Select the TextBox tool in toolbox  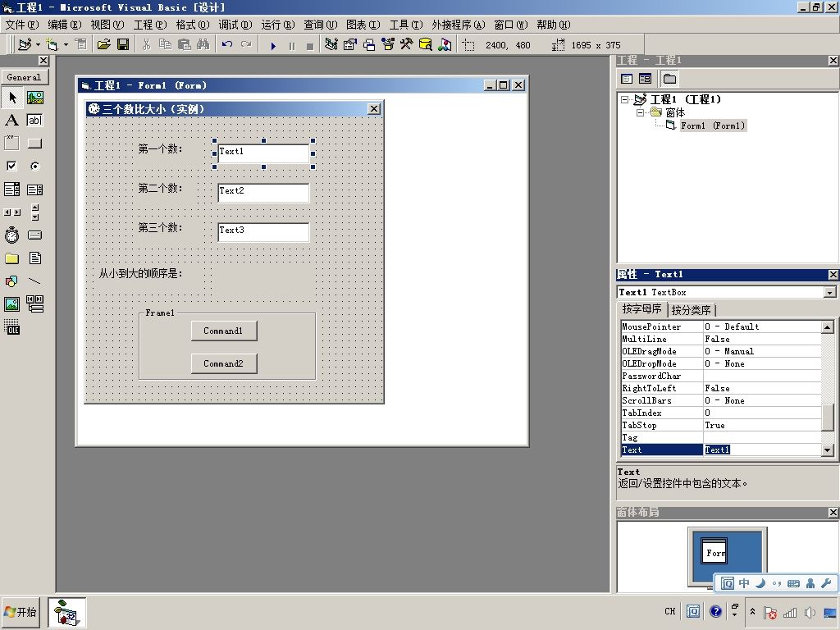tap(34, 120)
